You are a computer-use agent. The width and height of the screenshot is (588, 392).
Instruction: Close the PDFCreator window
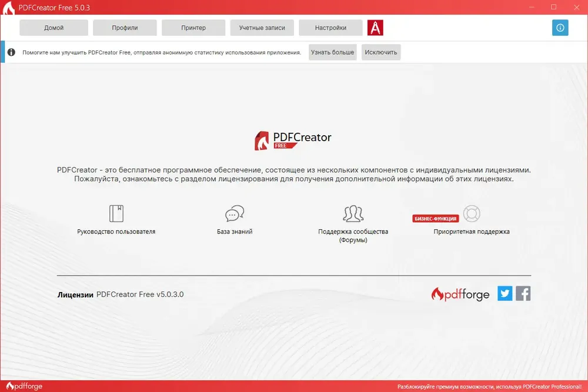tap(576, 7)
